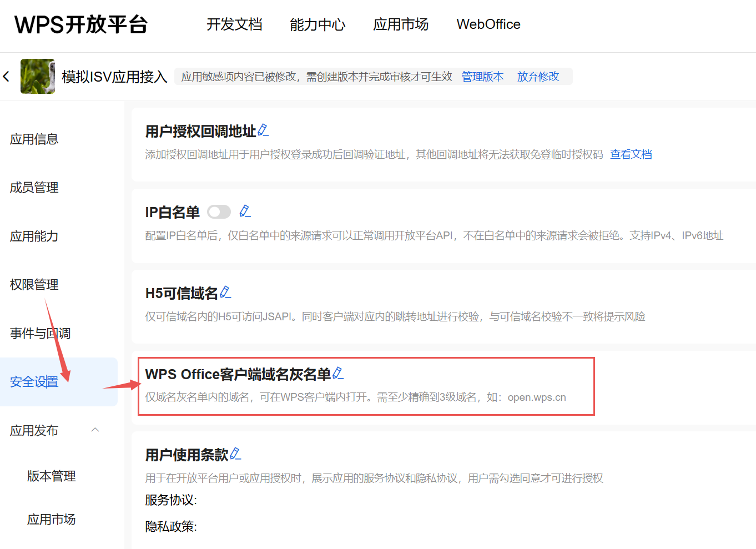Screen dimensions: 756x549
Task: Open the 查看文档 link
Action: 631,154
